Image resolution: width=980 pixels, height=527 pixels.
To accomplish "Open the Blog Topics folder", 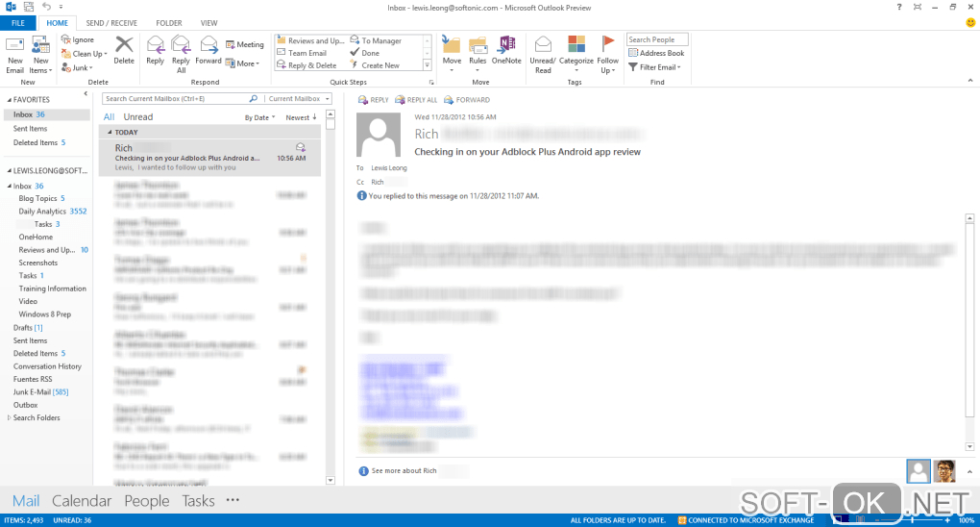I will (x=41, y=198).
